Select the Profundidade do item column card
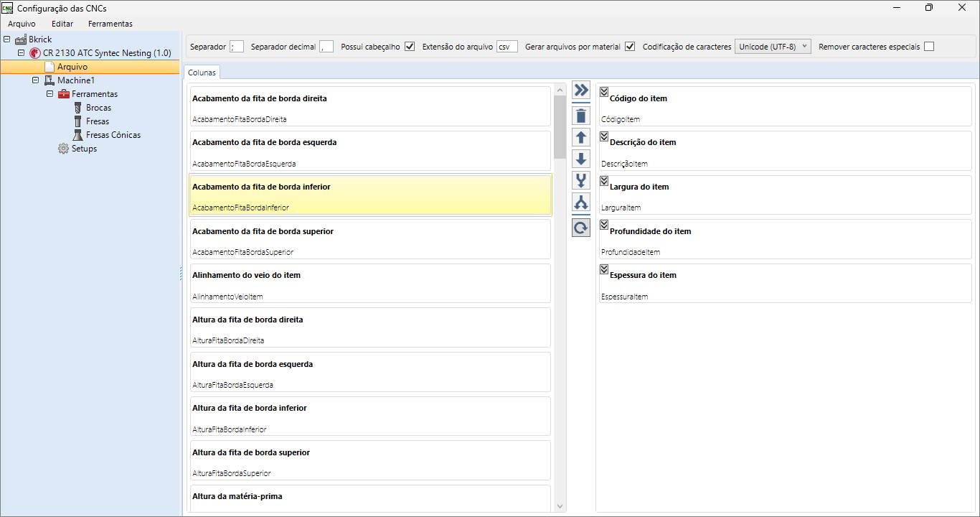 pyautogui.click(x=785, y=239)
